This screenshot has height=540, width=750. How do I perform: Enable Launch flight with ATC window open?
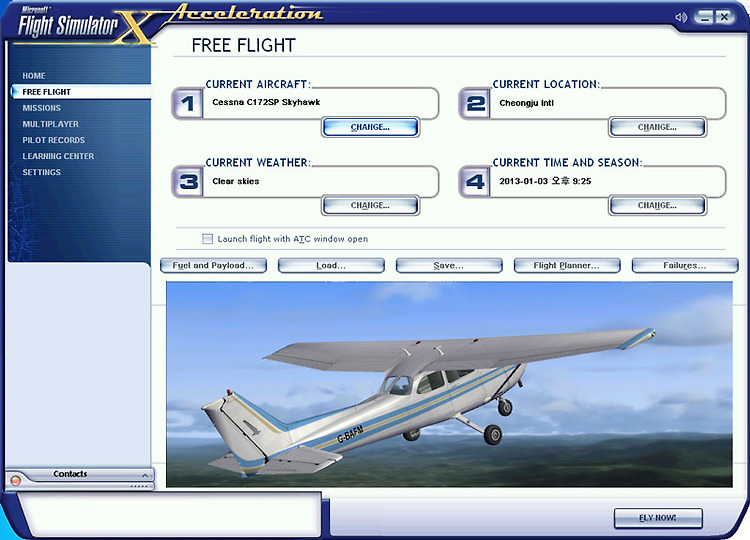point(207,239)
